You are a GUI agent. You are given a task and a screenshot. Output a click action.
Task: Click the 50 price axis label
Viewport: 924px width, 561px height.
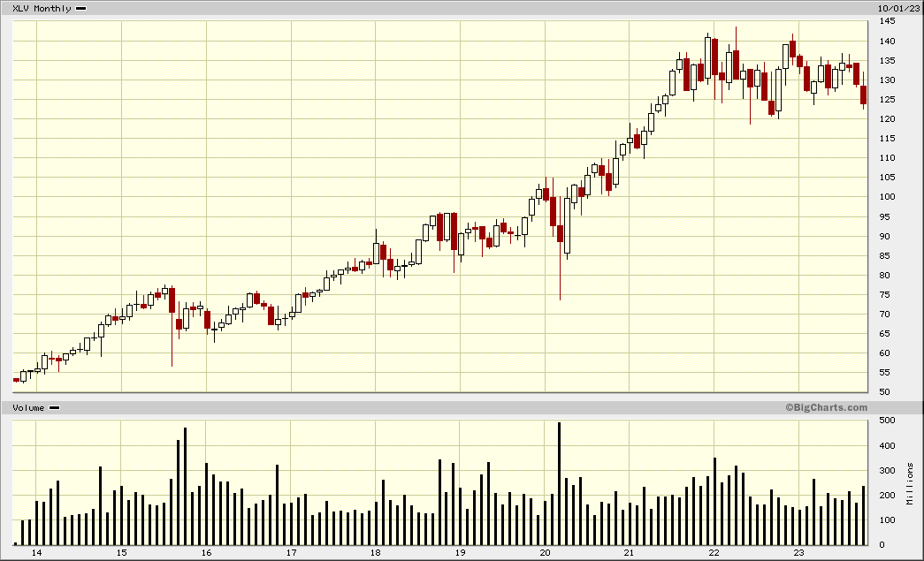pos(884,392)
